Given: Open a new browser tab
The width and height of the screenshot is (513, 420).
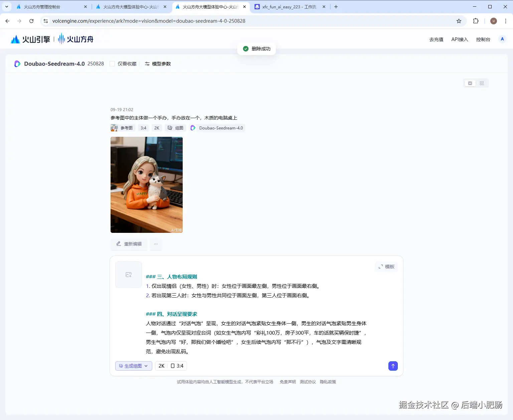Looking at the screenshot, I should click(x=336, y=7).
